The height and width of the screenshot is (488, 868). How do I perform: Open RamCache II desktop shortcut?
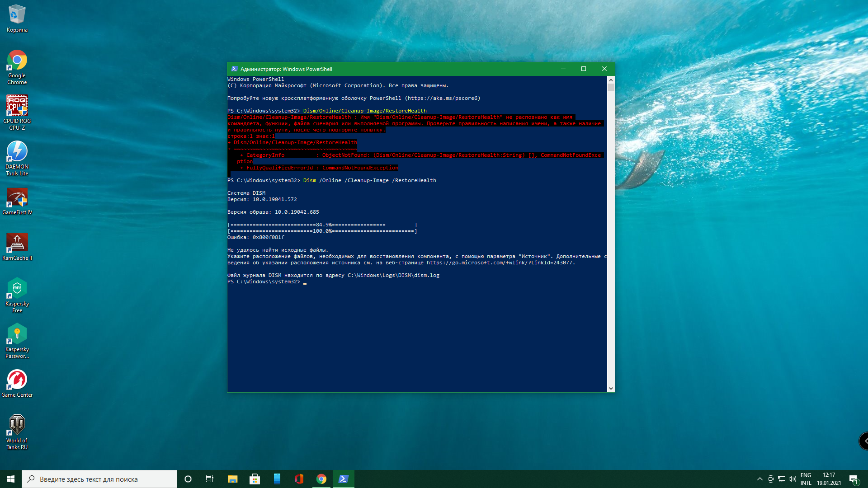[17, 247]
